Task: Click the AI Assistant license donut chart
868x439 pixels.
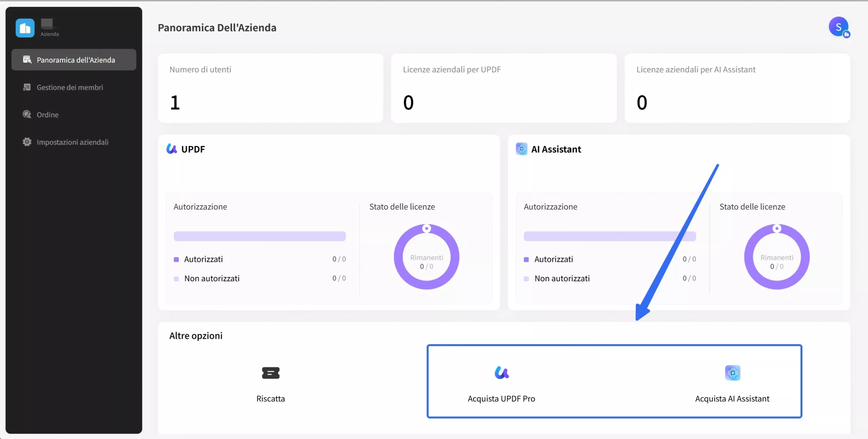Action: (776, 257)
